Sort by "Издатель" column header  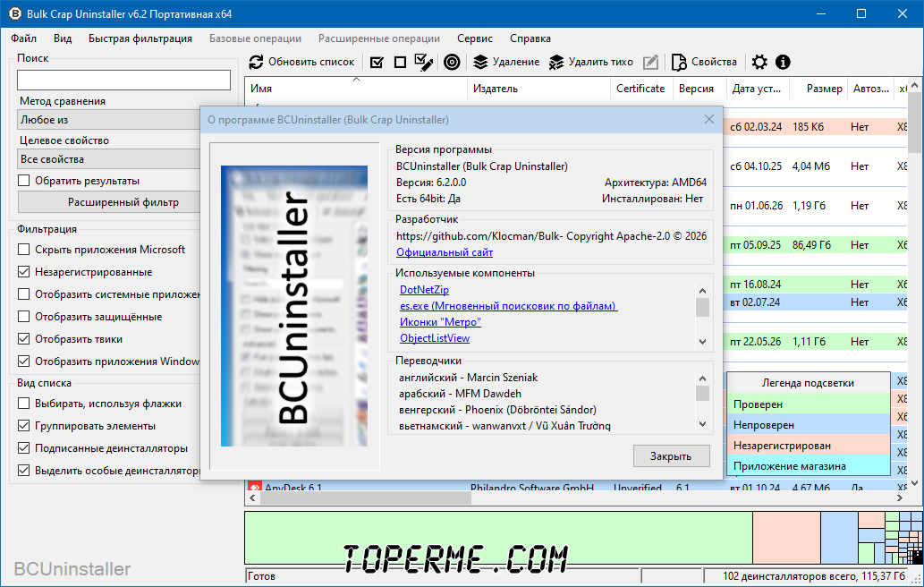tap(538, 89)
